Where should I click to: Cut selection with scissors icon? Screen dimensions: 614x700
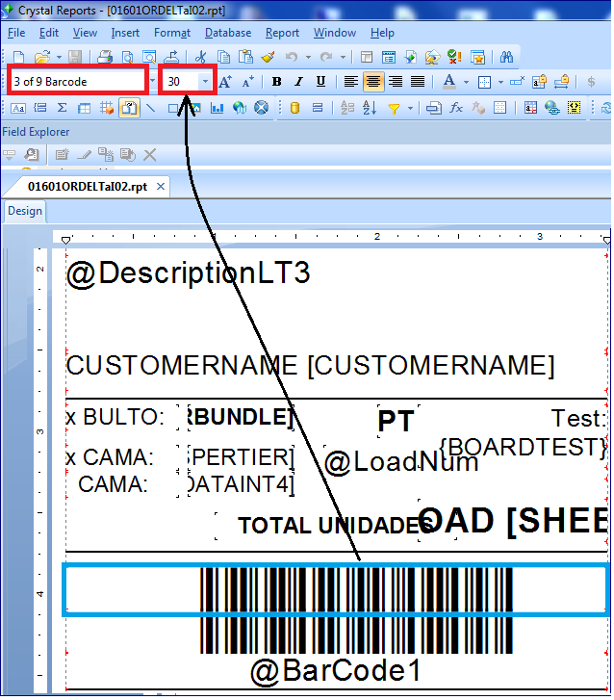[x=201, y=57]
